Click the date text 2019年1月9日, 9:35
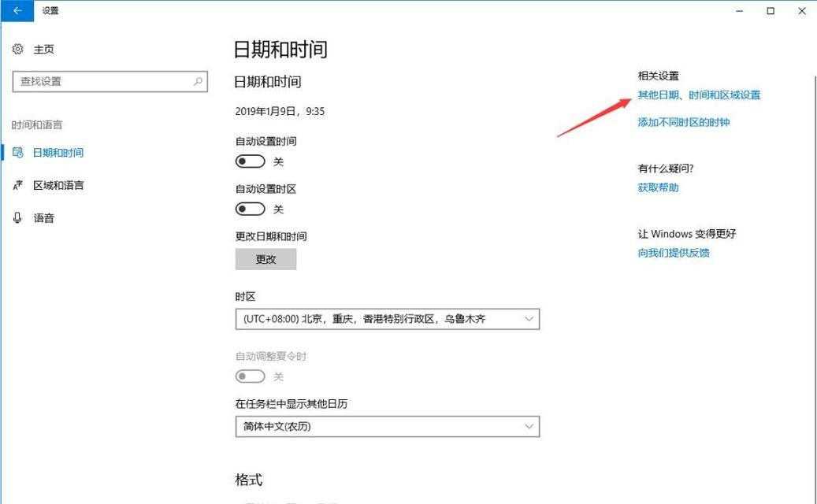 tap(280, 111)
